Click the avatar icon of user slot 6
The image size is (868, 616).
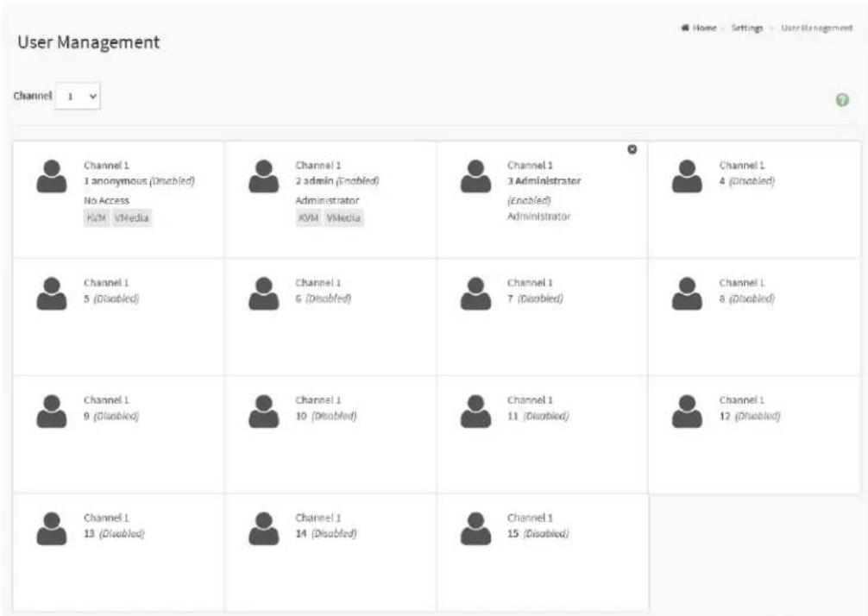point(263,293)
